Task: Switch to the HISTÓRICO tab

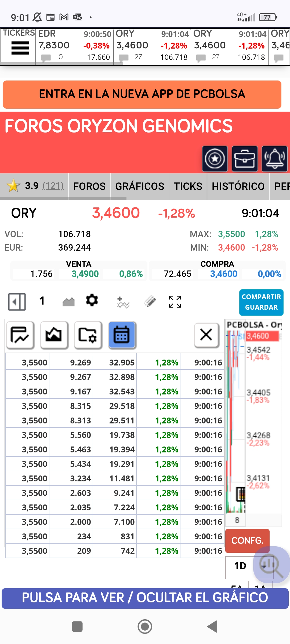Action: click(238, 186)
